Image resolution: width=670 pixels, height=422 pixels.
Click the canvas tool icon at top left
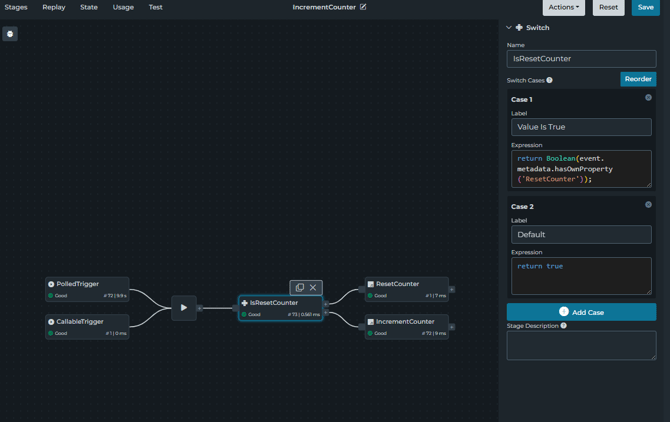tap(10, 34)
